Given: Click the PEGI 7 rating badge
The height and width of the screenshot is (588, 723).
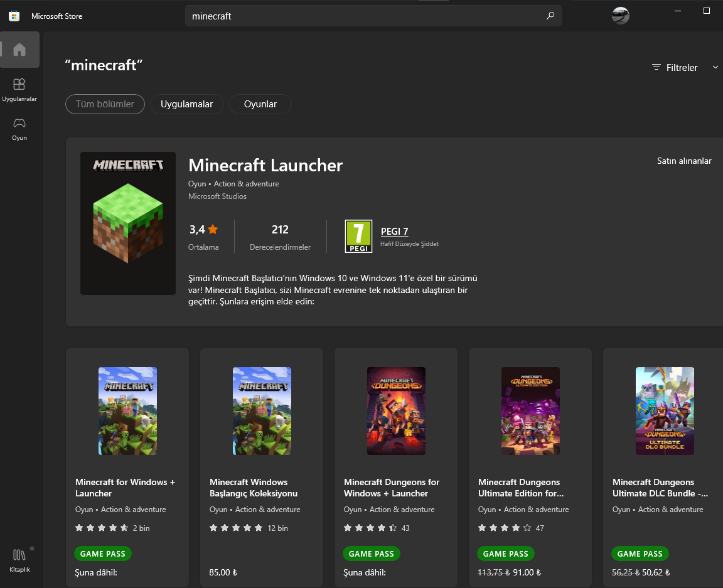Looking at the screenshot, I should pos(358,236).
